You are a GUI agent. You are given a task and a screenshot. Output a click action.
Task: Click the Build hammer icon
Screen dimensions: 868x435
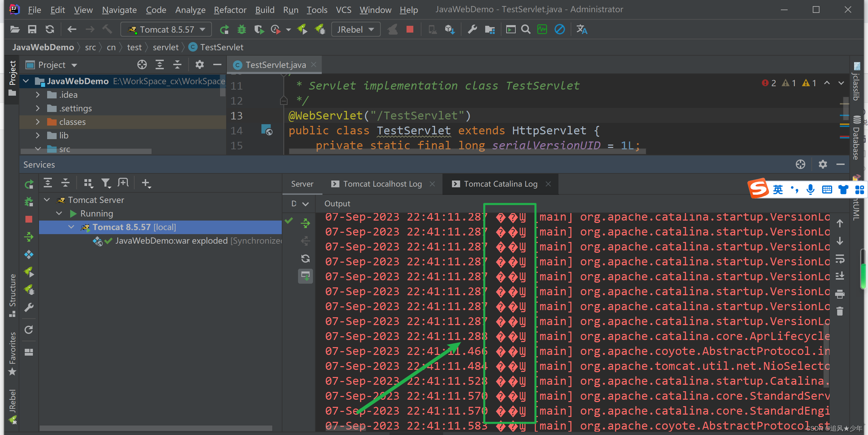pos(107,30)
